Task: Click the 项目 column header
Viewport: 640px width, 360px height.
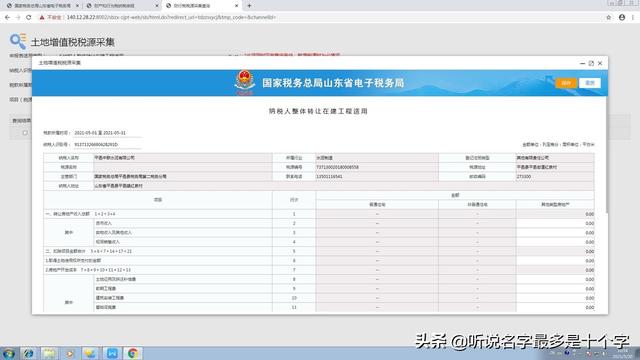Action: (158, 200)
